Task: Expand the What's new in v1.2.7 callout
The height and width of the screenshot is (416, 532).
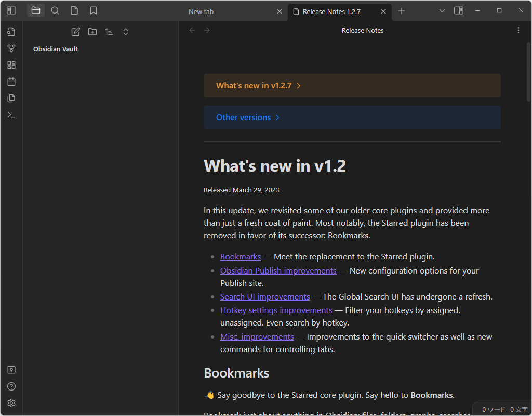Action: 352,86
